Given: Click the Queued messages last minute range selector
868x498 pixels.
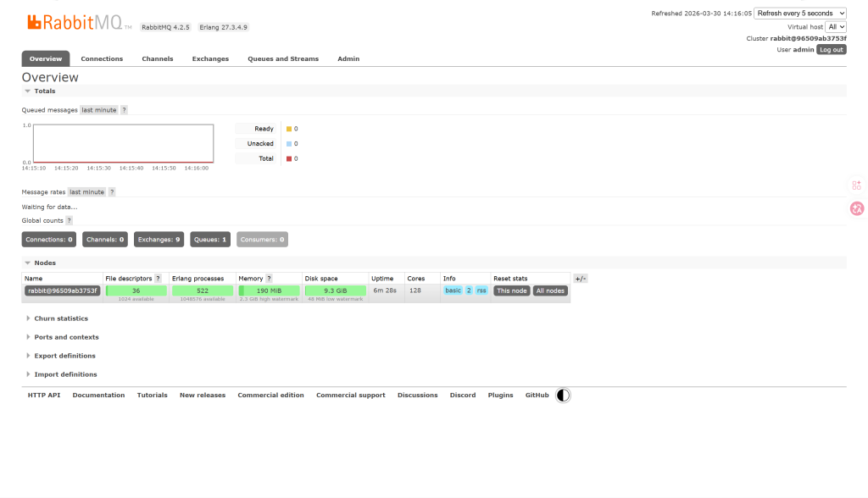Looking at the screenshot, I should tap(99, 110).
